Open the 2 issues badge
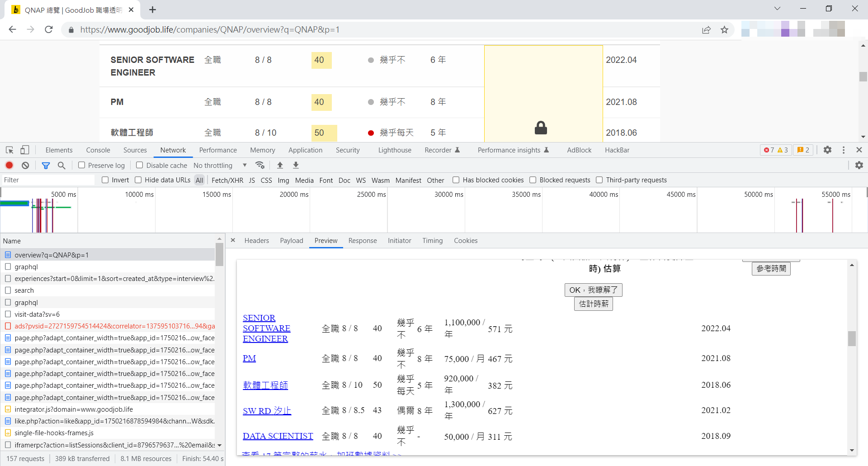 coord(803,150)
